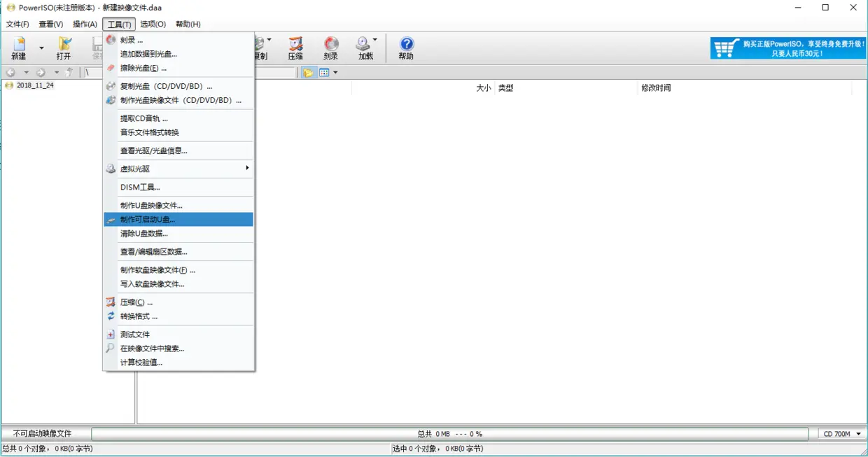This screenshot has width=868, height=457.
Task: Open the view mode dropdown arrow
Action: [x=335, y=73]
